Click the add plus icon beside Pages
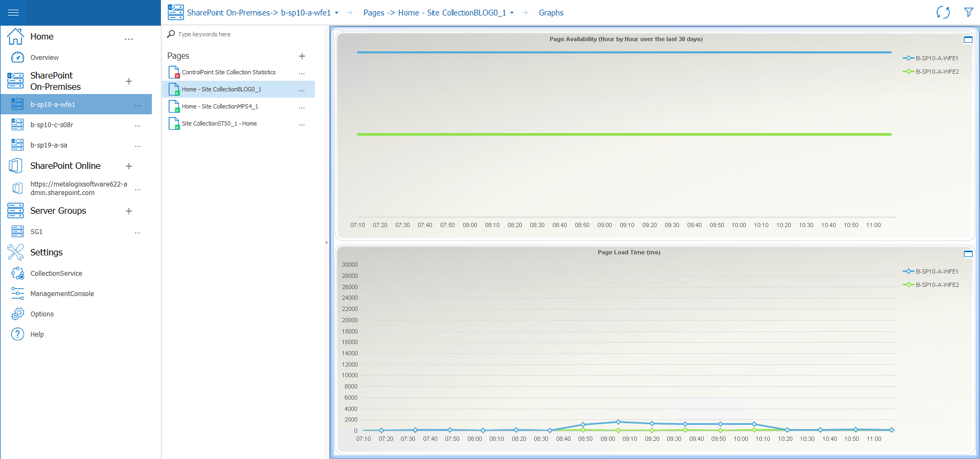Viewport: 980px width, 459px height. (302, 56)
